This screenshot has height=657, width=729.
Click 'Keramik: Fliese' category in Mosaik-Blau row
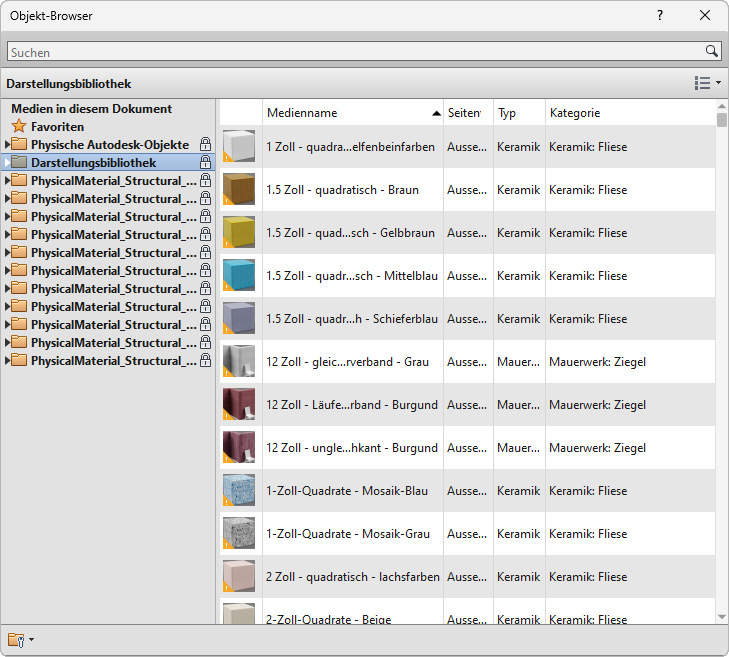pyautogui.click(x=588, y=491)
